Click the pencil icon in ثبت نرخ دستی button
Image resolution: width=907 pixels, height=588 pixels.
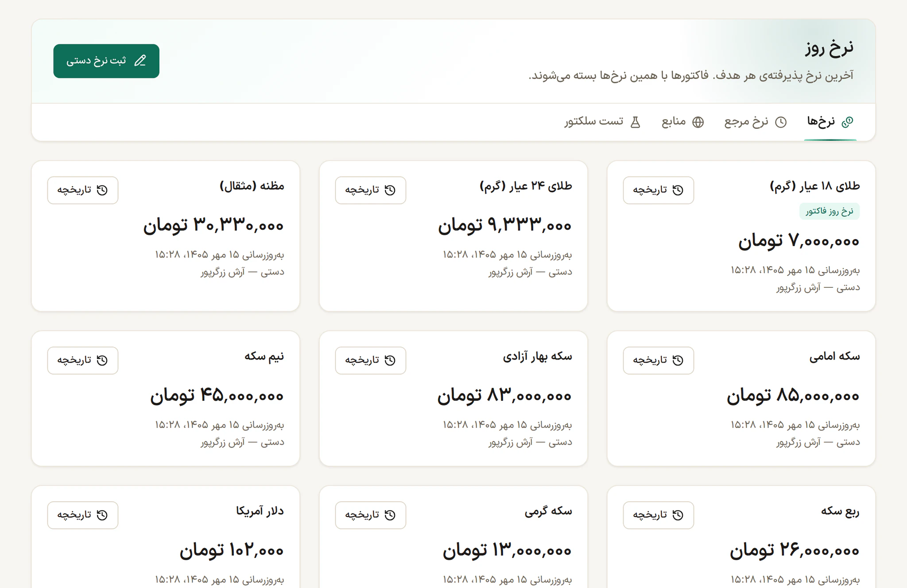click(x=140, y=61)
